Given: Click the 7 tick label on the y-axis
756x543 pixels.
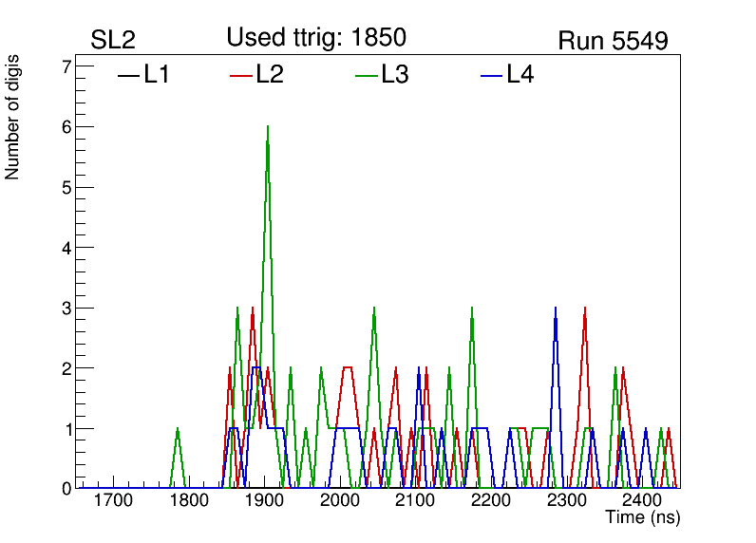Looking at the screenshot, I should click(66, 66).
